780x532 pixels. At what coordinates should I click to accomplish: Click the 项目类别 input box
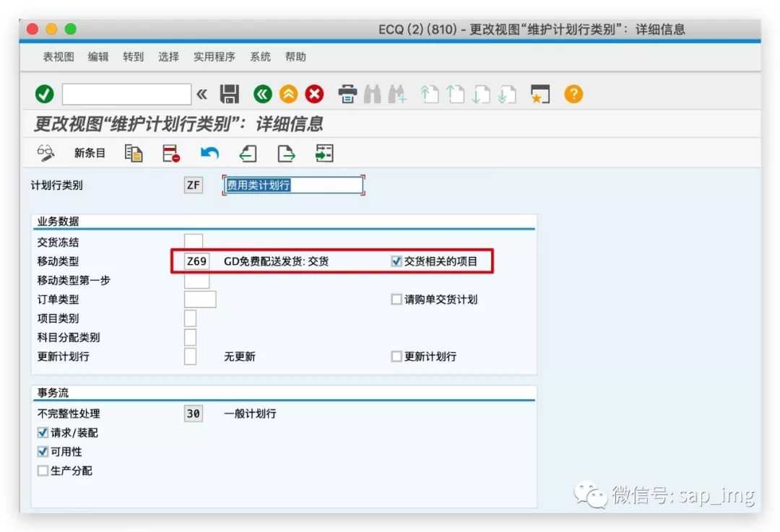coord(190,318)
